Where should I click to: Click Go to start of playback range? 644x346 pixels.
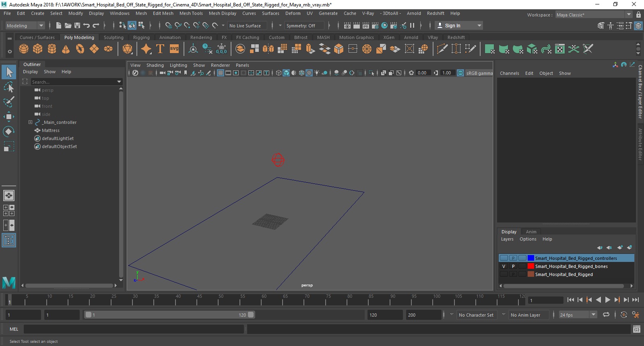(571, 300)
